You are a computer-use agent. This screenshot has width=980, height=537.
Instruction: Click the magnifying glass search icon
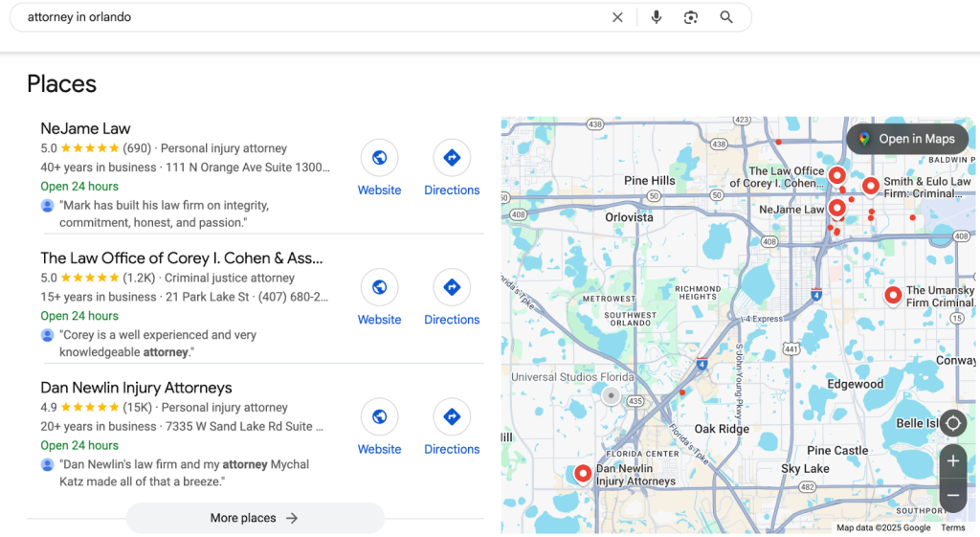click(x=726, y=17)
